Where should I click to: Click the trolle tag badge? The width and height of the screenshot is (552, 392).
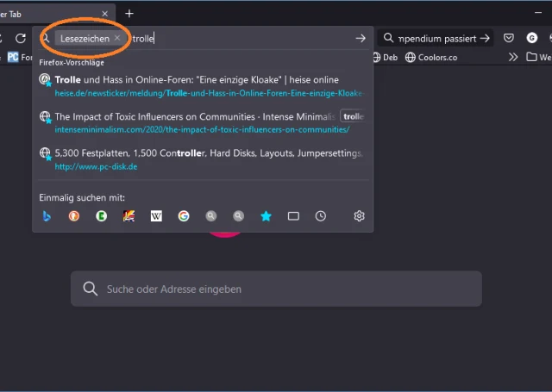tap(353, 116)
